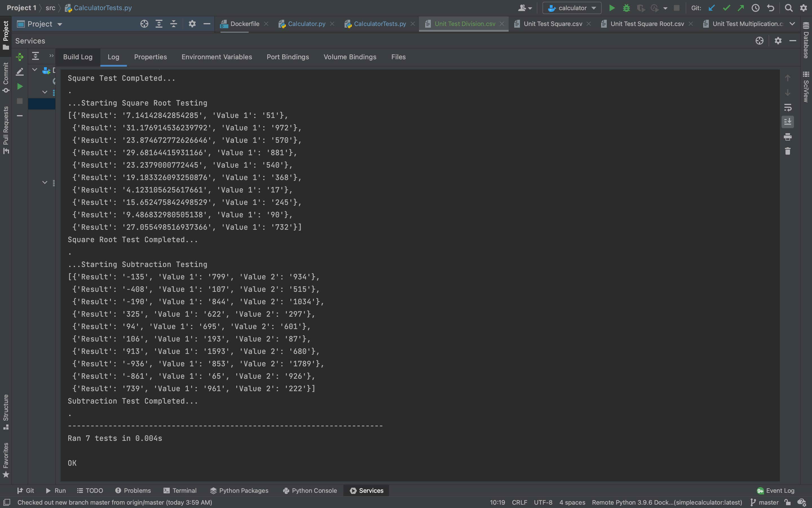Open Volume Bindings tab

(350, 57)
